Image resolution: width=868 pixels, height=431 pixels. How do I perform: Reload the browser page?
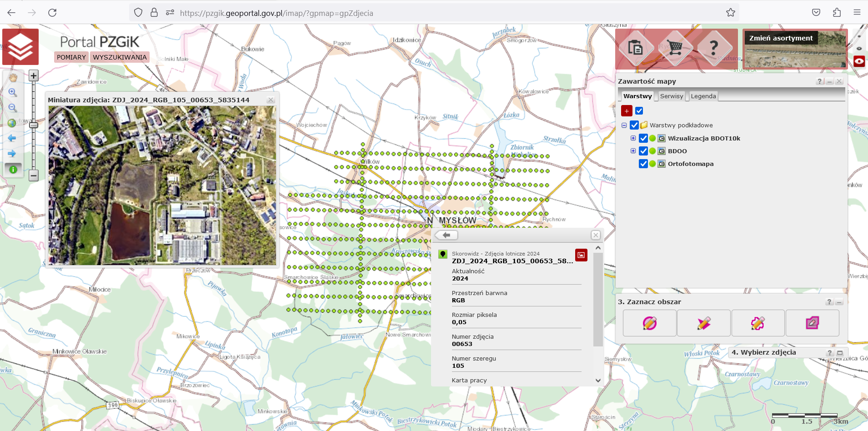[x=52, y=13]
